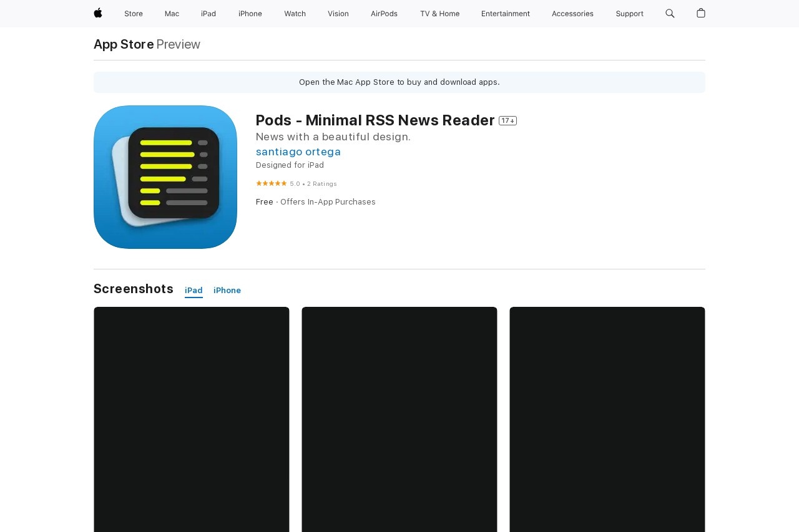This screenshot has height=532, width=799.
Task: Click the five-star rating icons
Action: click(x=272, y=183)
